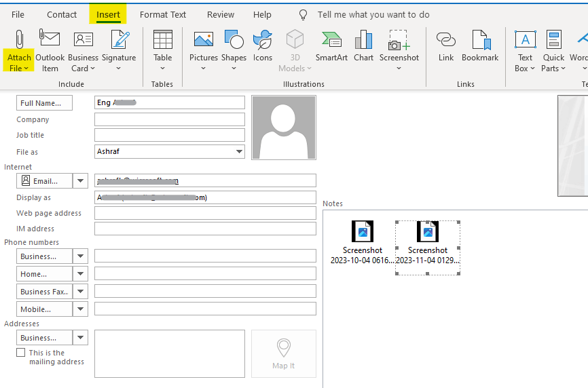Click the Email... button
The image size is (588, 388).
[x=44, y=181]
